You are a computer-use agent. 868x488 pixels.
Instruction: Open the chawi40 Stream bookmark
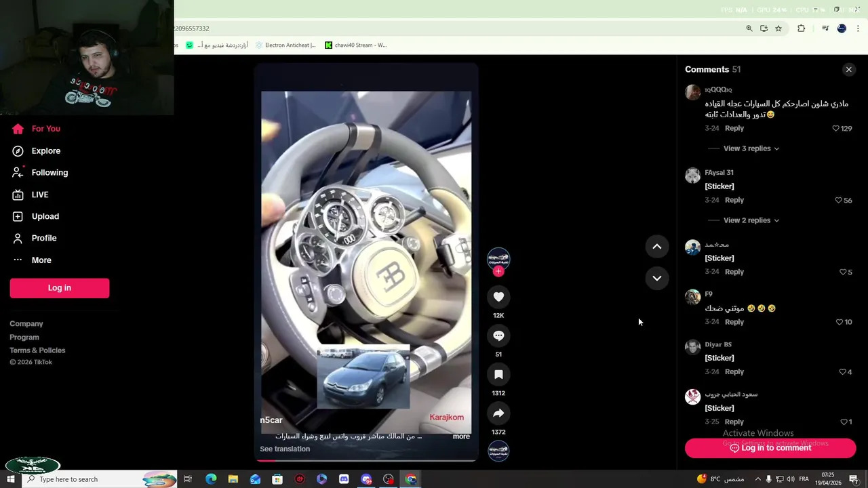[x=355, y=45]
